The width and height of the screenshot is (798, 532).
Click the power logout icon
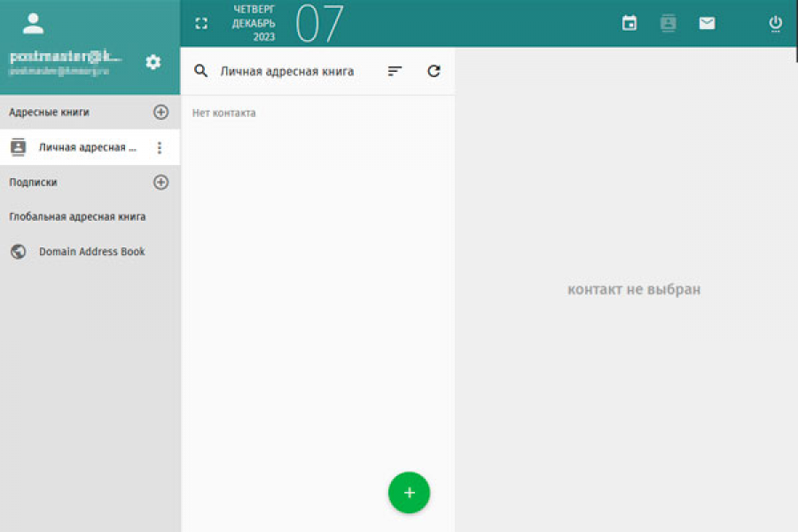click(x=775, y=23)
